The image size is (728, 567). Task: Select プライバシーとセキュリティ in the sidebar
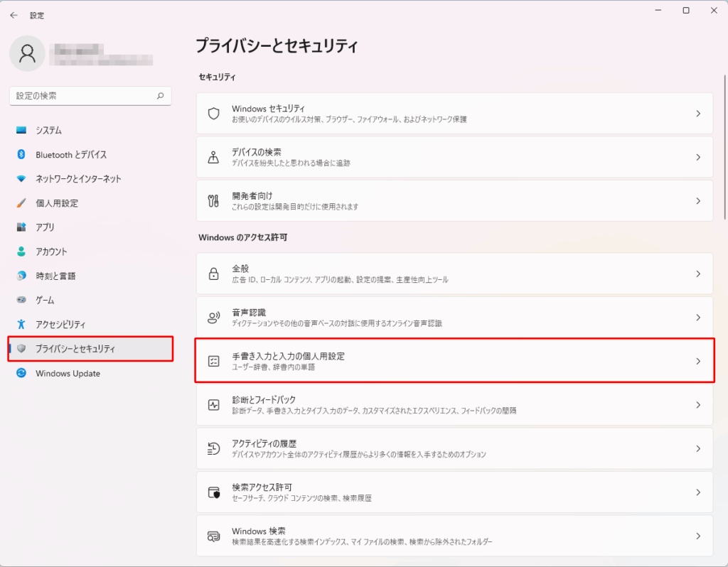pyautogui.click(x=90, y=348)
